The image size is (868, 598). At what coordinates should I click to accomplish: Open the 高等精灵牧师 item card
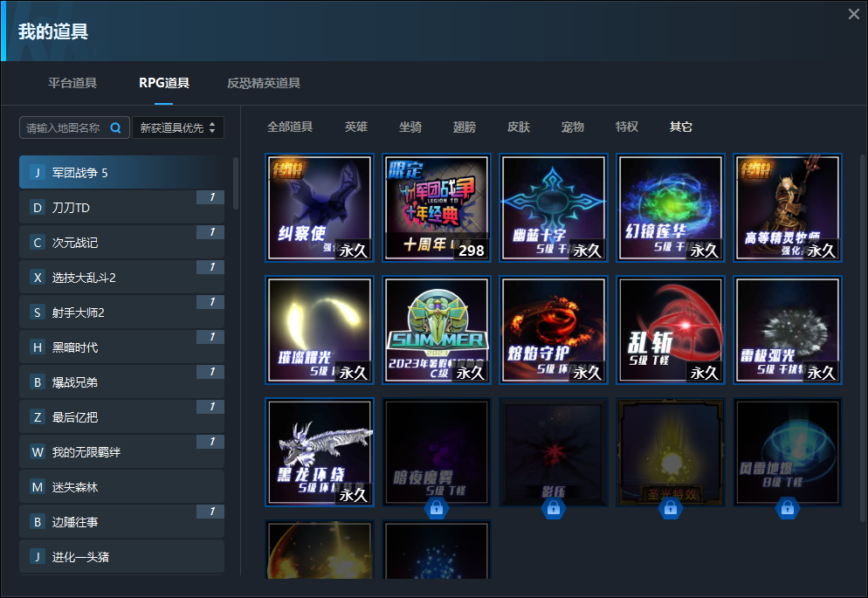coord(788,208)
